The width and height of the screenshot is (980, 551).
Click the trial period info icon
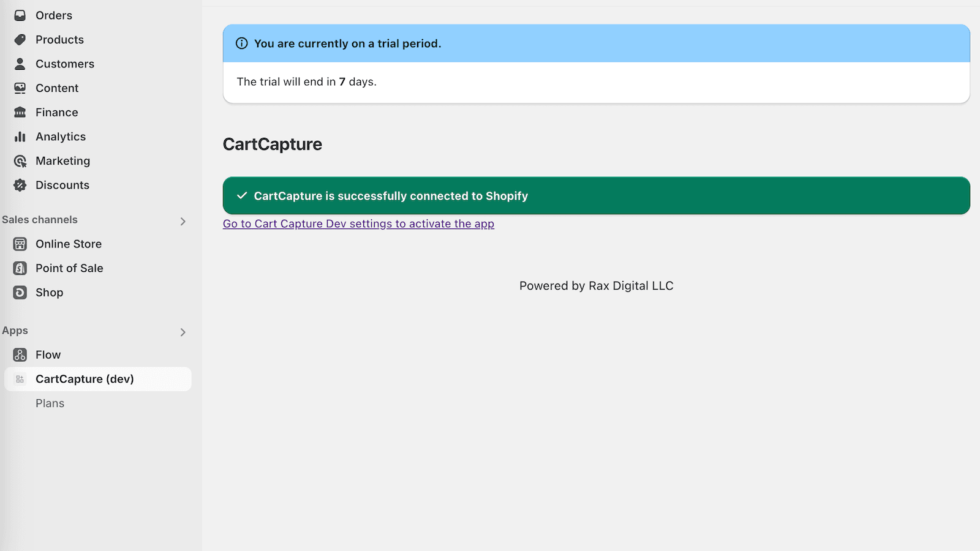242,43
